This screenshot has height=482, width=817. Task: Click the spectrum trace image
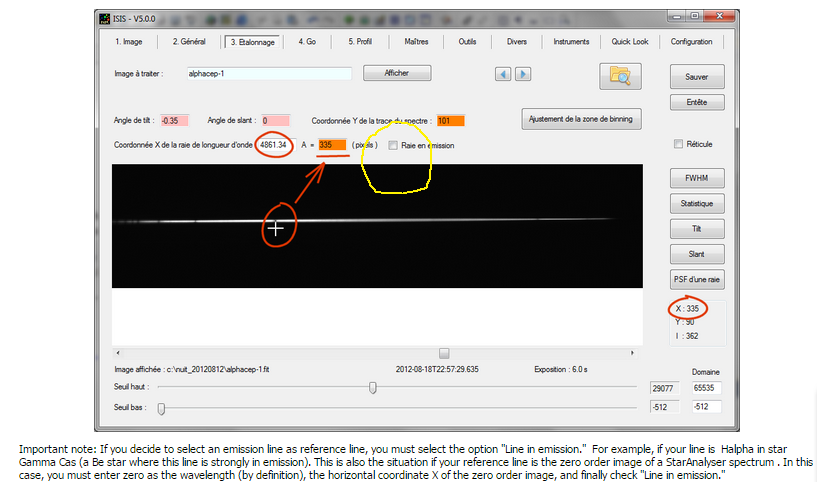pos(377,226)
